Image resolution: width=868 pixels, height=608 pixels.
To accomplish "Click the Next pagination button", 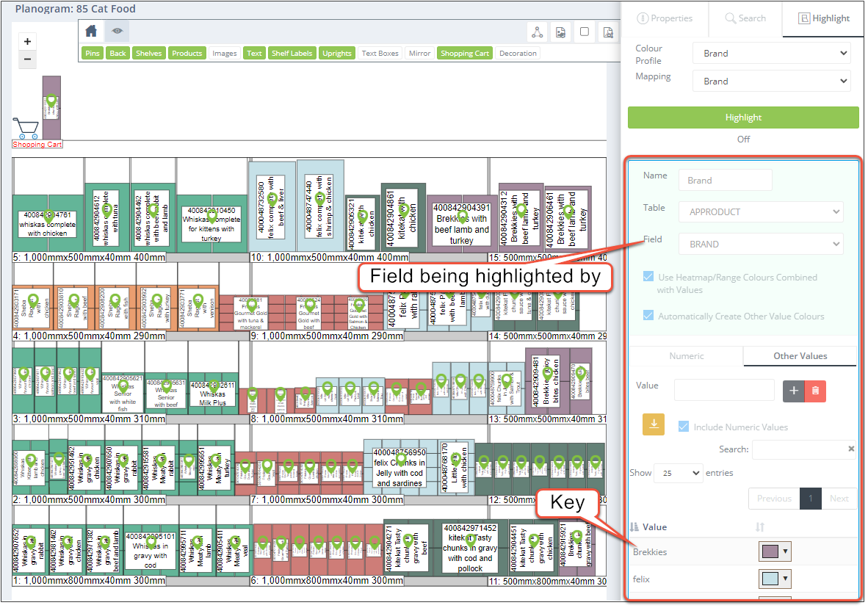I will tap(839, 499).
